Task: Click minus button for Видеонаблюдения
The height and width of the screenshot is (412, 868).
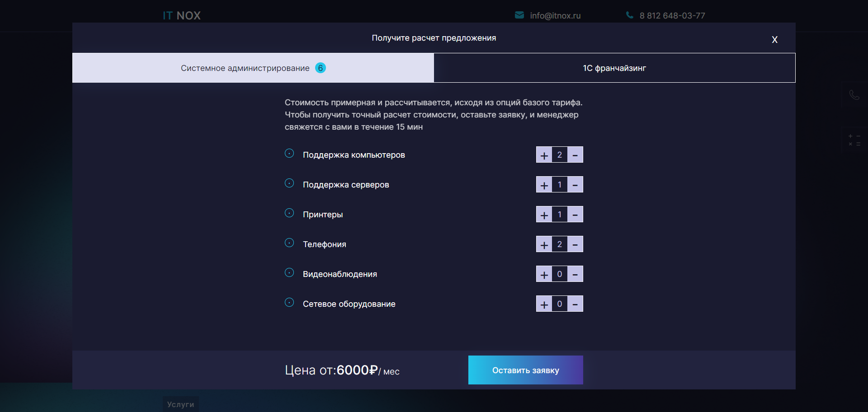Action: point(575,274)
